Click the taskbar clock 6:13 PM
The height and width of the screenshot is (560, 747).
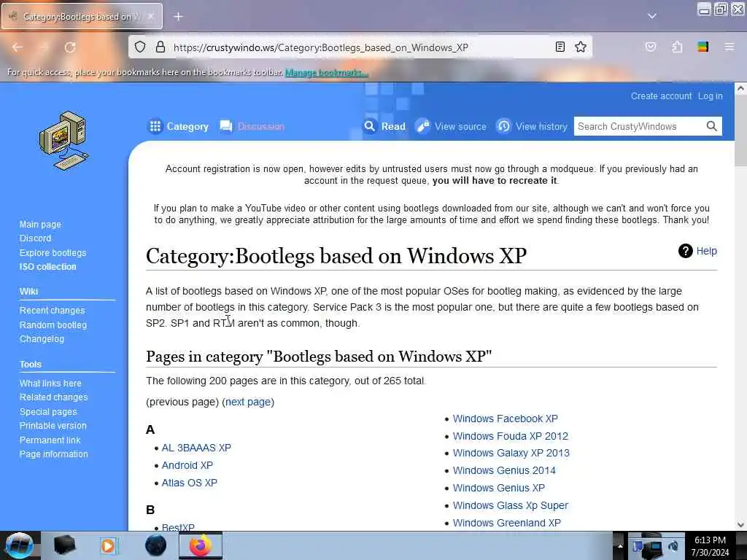(710, 540)
